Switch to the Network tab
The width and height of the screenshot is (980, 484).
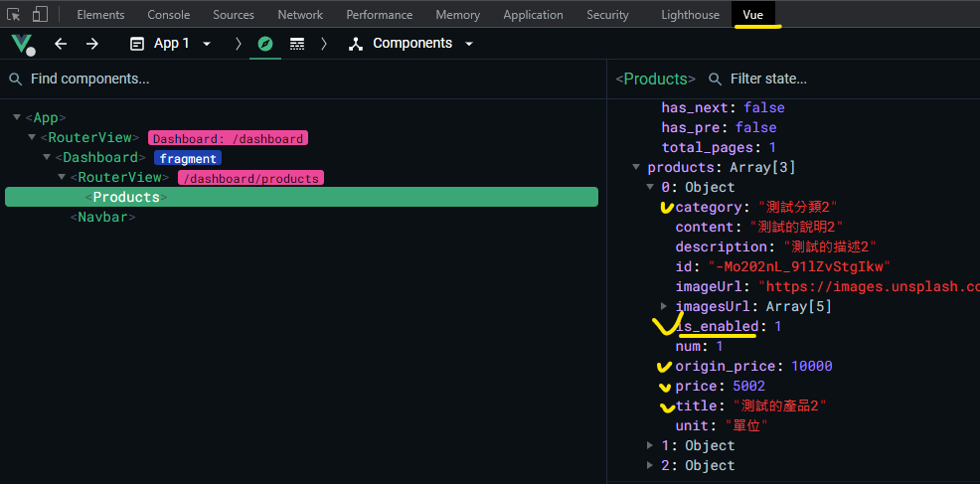(300, 15)
